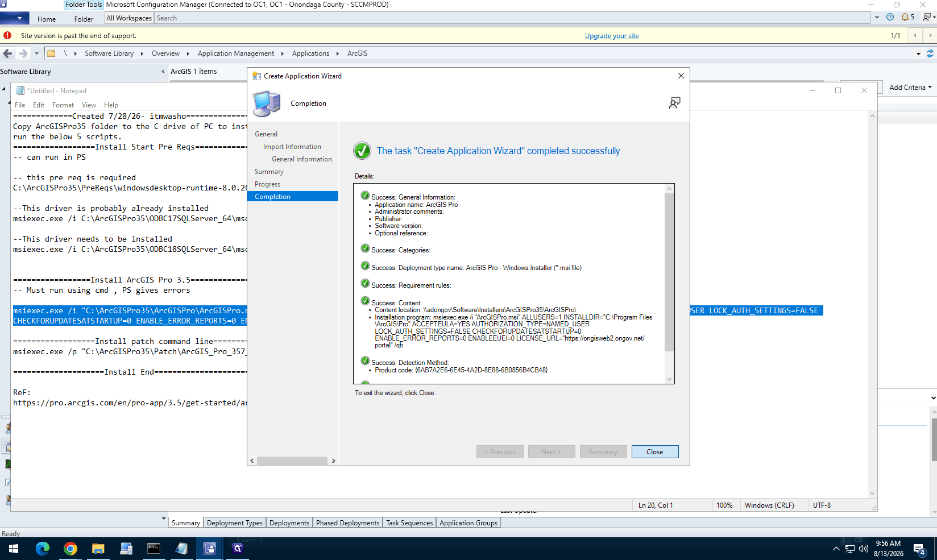Viewport: 937px width, 560px height.
Task: Open Notepad's Format menu
Action: pyautogui.click(x=63, y=105)
